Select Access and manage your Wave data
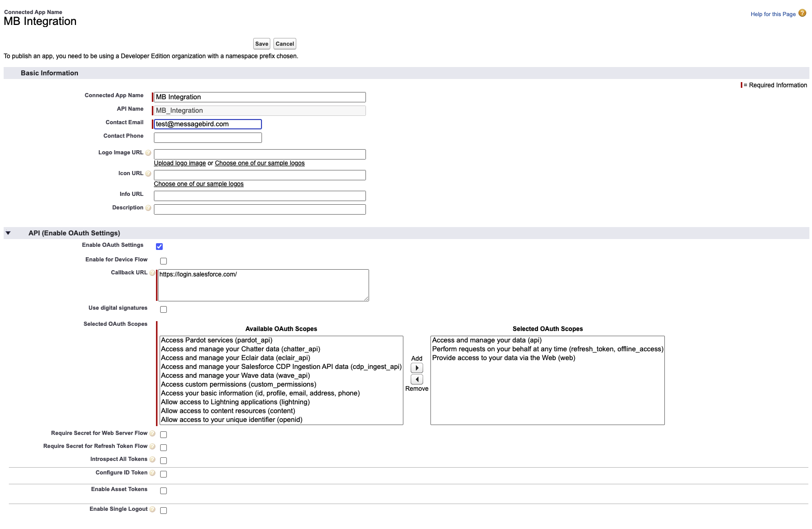The width and height of the screenshot is (812, 529). [281, 376]
